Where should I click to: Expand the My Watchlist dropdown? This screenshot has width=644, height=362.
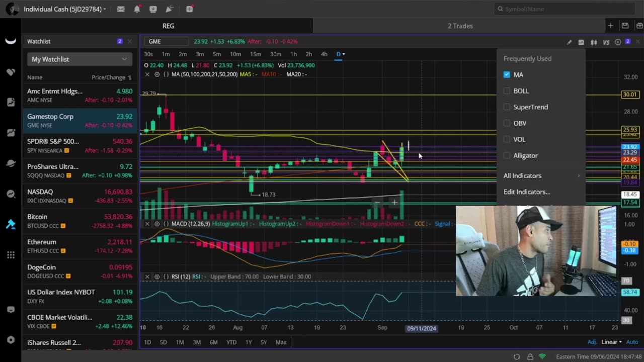coord(79,59)
